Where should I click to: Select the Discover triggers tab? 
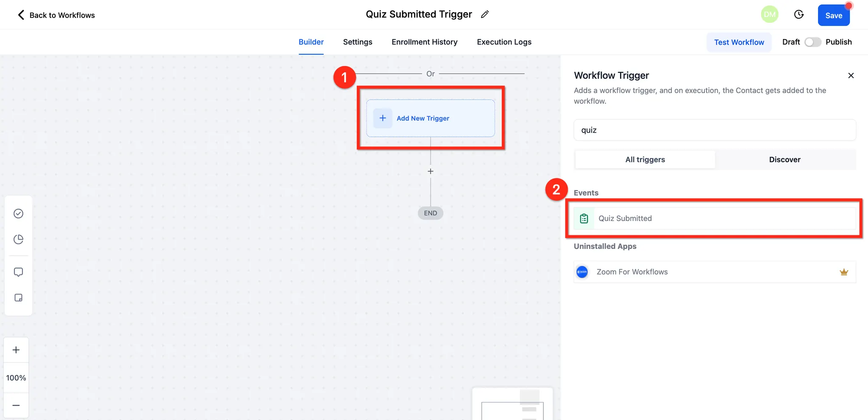(785, 160)
